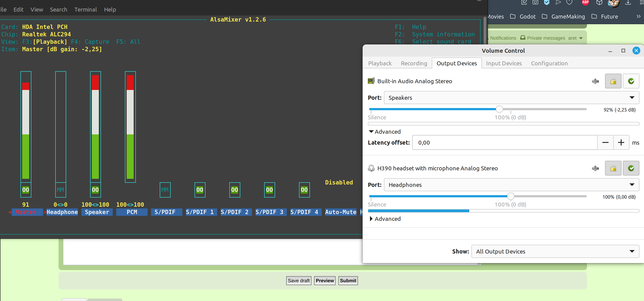Open the Future bookmarks folder
This screenshot has height=301, width=644.
(605, 17)
